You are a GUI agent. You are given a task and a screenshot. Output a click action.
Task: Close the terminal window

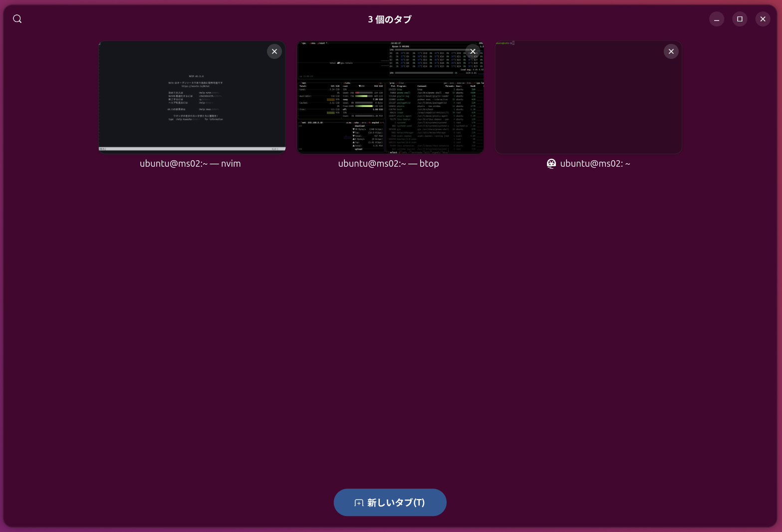coord(763,19)
